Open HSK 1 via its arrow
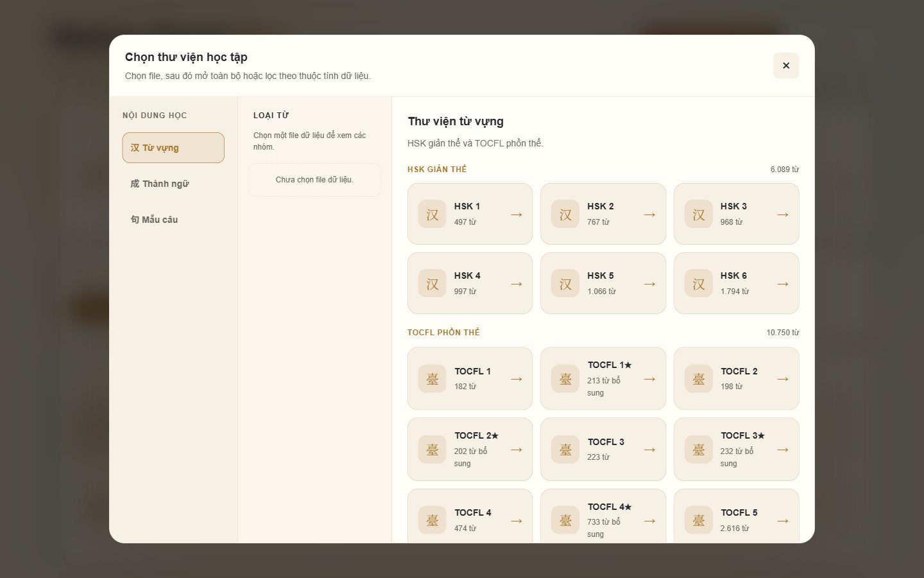 coord(517,215)
